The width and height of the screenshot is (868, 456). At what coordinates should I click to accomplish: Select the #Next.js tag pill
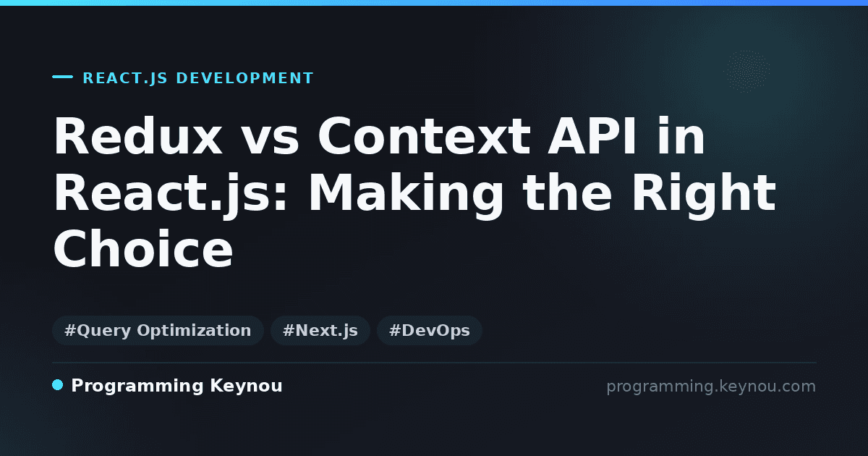(x=320, y=331)
